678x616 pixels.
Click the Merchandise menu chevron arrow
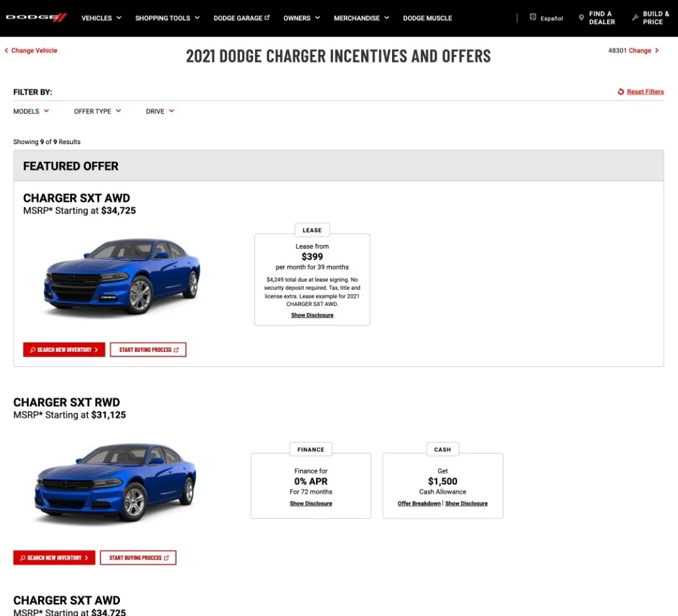[387, 18]
